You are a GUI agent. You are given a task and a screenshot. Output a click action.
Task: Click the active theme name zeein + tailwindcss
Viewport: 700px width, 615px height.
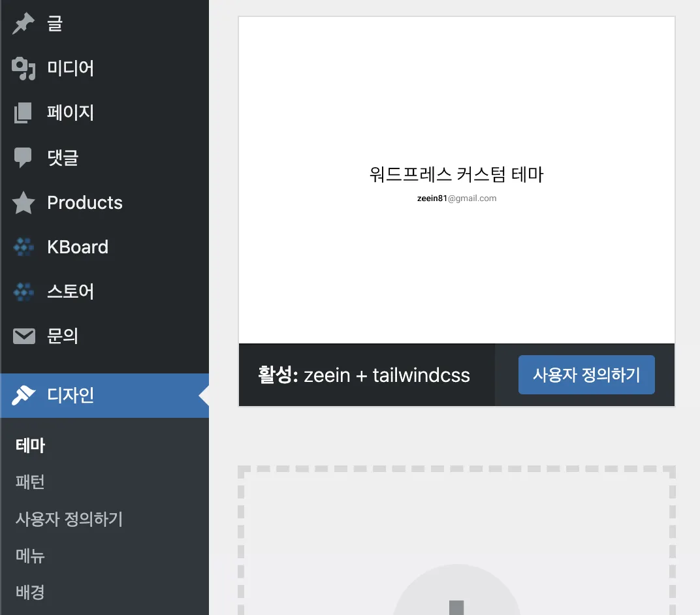click(387, 375)
